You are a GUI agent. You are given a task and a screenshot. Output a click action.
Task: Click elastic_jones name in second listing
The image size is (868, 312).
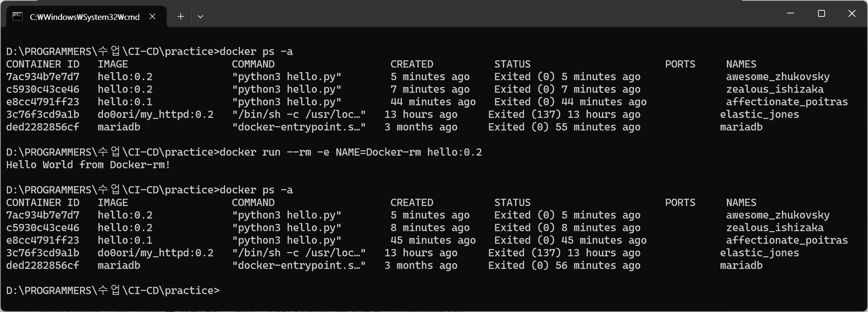[759, 253]
